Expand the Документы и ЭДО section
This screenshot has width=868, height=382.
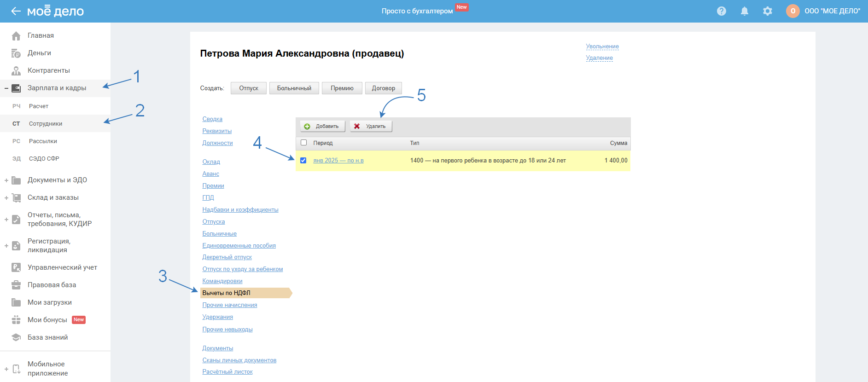tap(6, 180)
